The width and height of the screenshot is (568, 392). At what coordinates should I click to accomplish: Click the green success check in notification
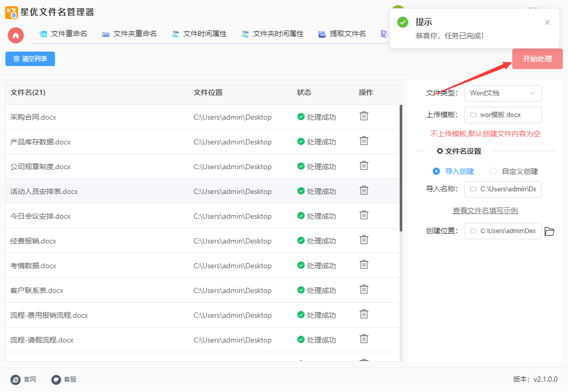coord(402,22)
